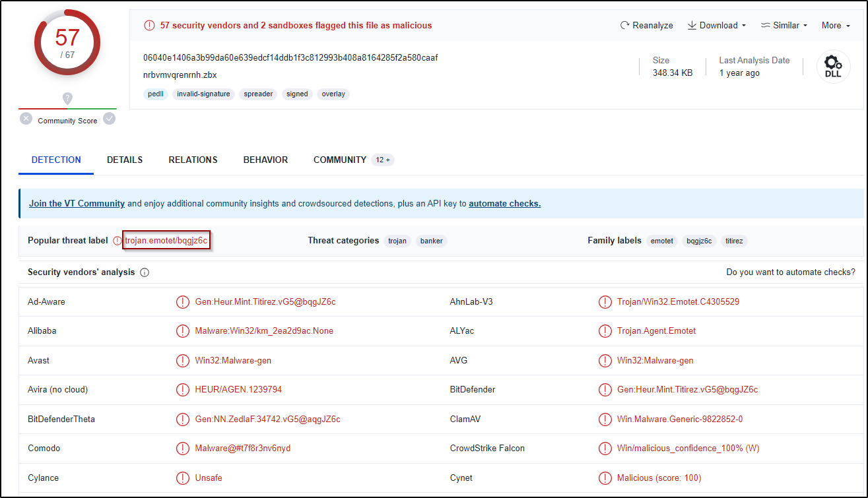868x498 pixels.
Task: Click the signed tag
Action: pyautogui.click(x=297, y=94)
